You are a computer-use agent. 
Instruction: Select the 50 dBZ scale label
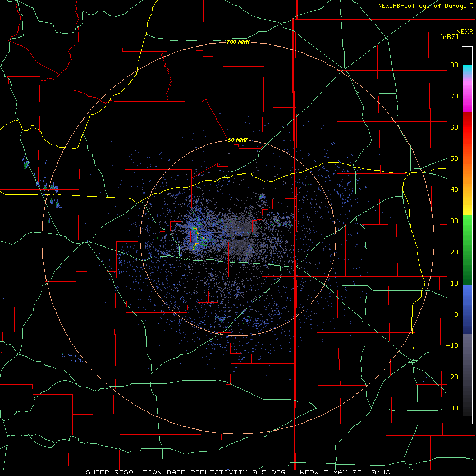(454, 159)
